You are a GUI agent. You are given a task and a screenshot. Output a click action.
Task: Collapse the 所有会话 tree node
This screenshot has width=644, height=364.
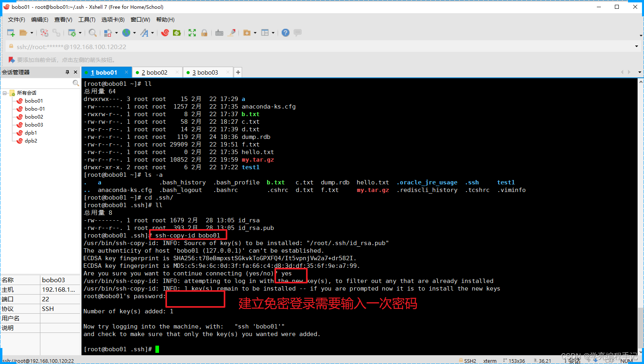[x=5, y=93]
